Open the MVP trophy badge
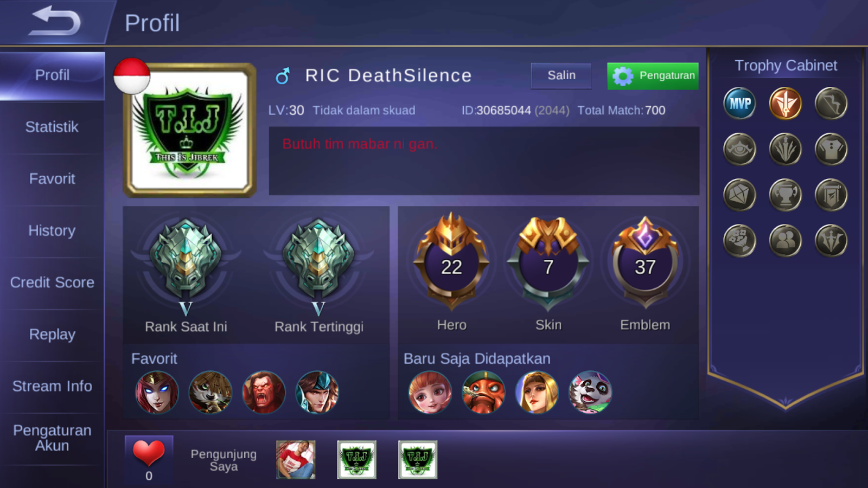The image size is (868, 488). (x=739, y=103)
